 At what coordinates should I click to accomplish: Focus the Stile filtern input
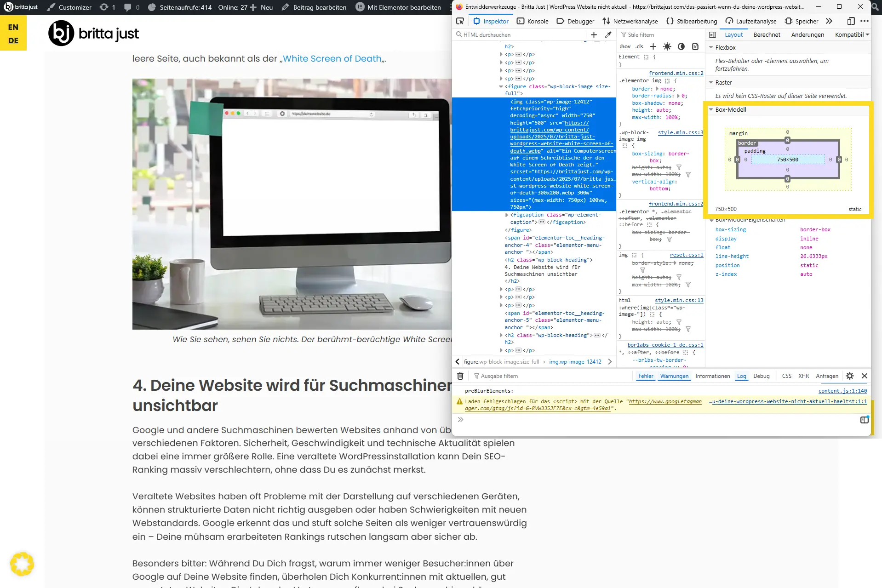[x=660, y=34]
